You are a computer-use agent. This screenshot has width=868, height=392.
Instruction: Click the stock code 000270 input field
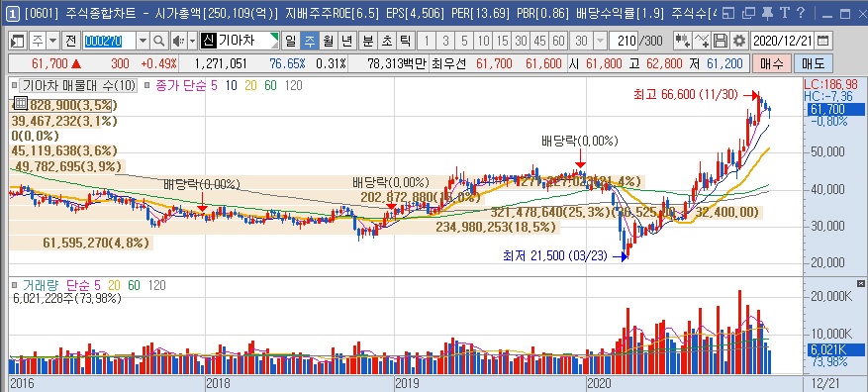[x=109, y=41]
